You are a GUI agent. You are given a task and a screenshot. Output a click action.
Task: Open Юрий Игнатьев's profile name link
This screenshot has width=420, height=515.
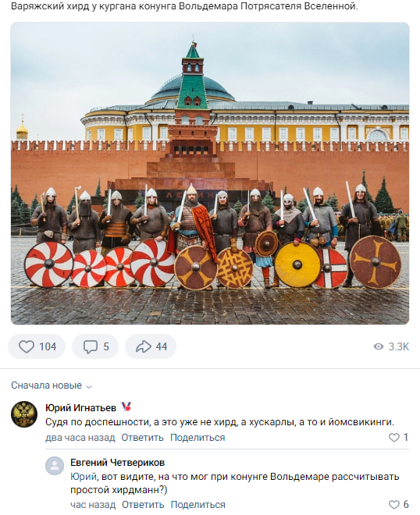(81, 407)
